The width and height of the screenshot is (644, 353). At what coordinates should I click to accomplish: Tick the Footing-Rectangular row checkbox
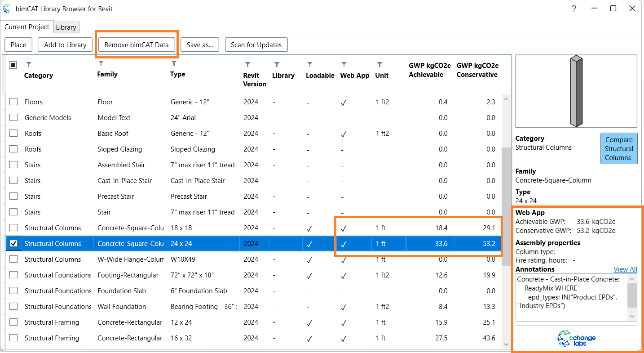coord(13,275)
